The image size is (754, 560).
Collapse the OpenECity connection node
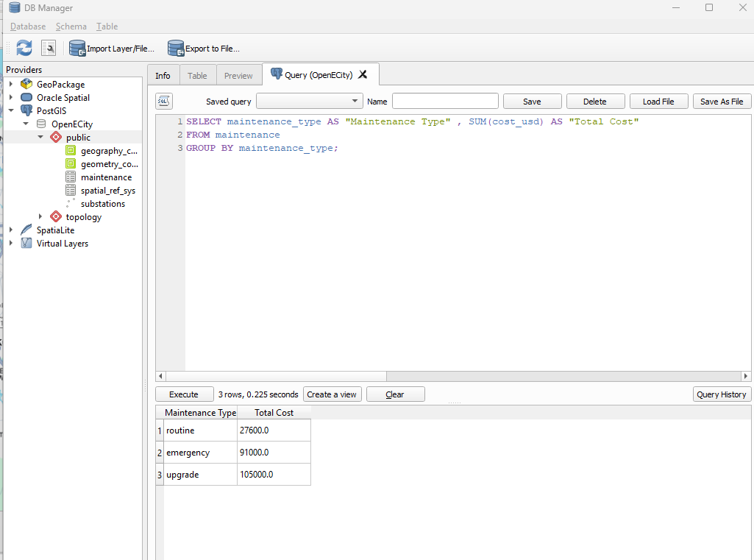26,124
